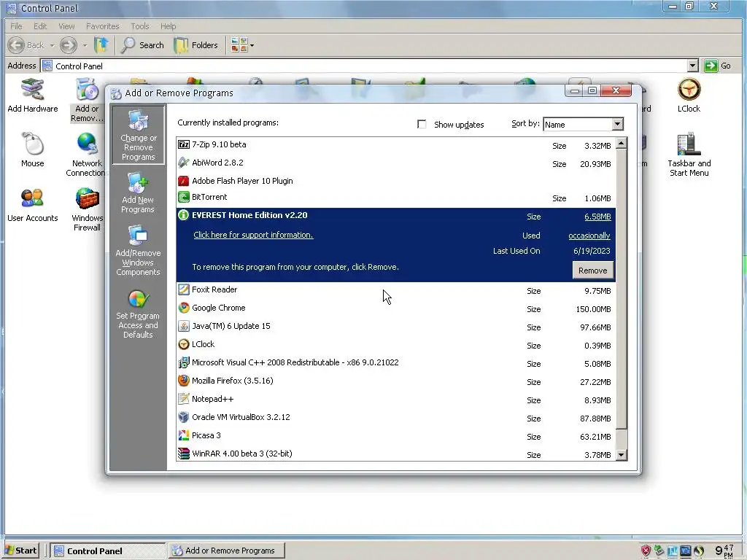Open Windows Firewall in Control Panel

click(x=88, y=209)
